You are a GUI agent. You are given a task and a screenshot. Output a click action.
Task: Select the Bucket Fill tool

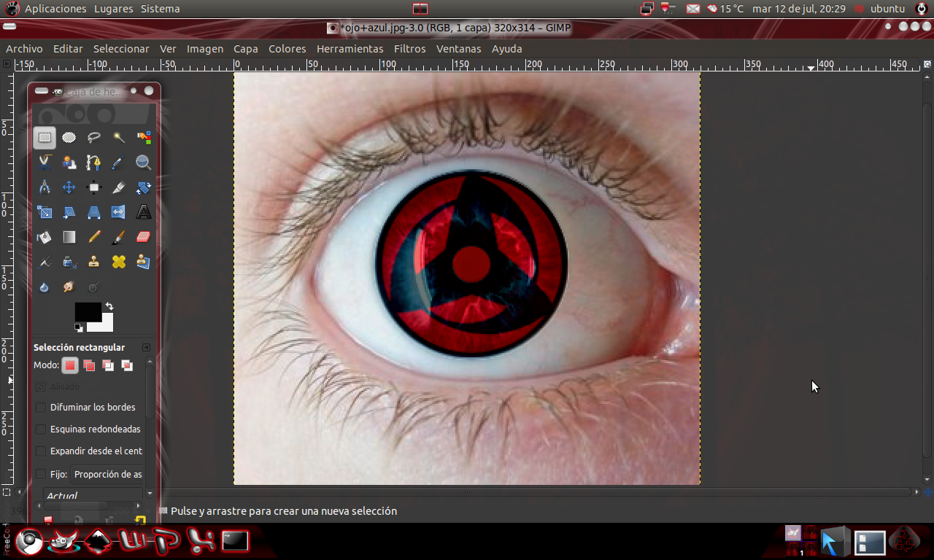tap(45, 236)
